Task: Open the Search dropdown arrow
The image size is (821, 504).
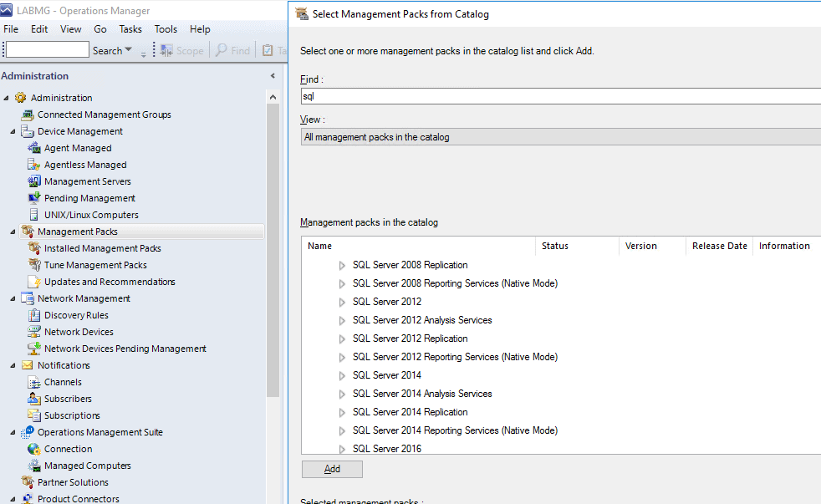Action: coord(128,50)
